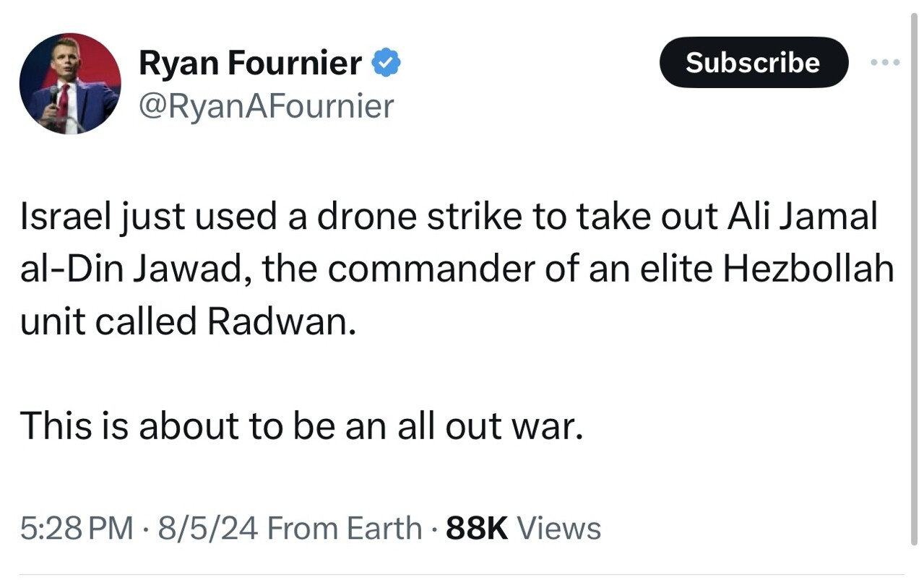The width and height of the screenshot is (924, 580).
Task: Open Ryan Fournier's profile picture
Action: (x=70, y=84)
